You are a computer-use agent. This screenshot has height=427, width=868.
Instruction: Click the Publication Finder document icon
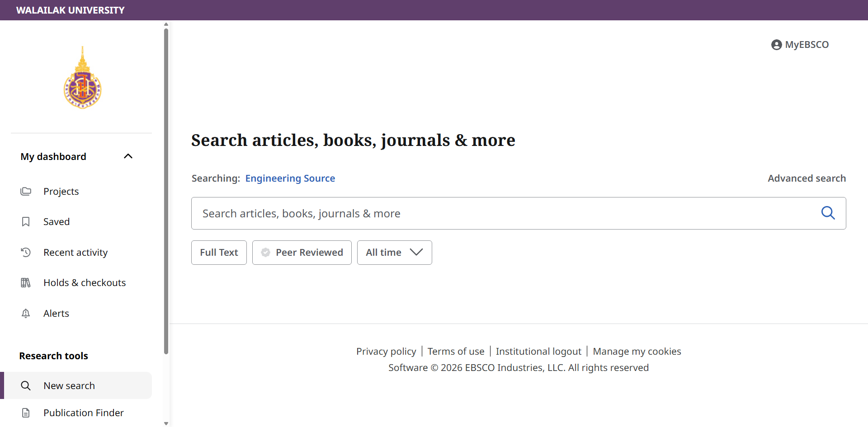pyautogui.click(x=26, y=413)
